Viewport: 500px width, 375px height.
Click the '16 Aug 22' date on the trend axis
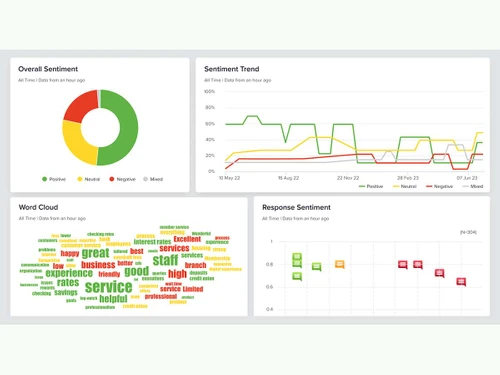[x=289, y=178]
